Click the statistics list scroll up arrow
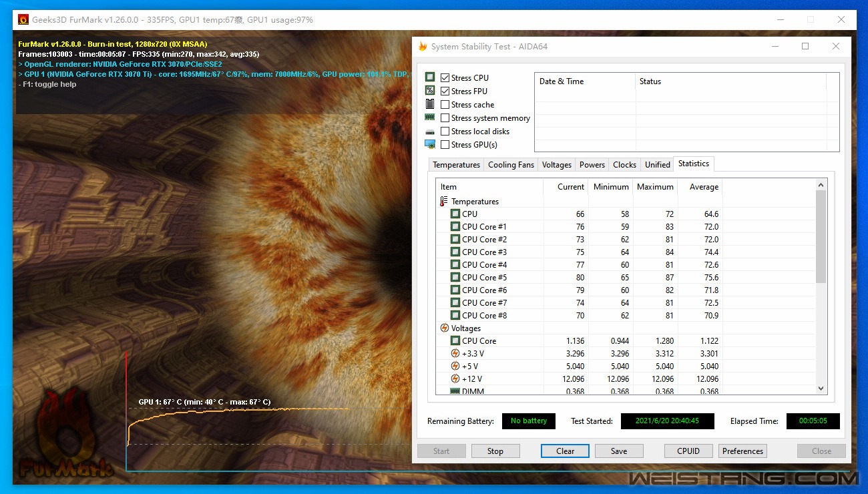Image resolution: width=868 pixels, height=494 pixels. 821,184
